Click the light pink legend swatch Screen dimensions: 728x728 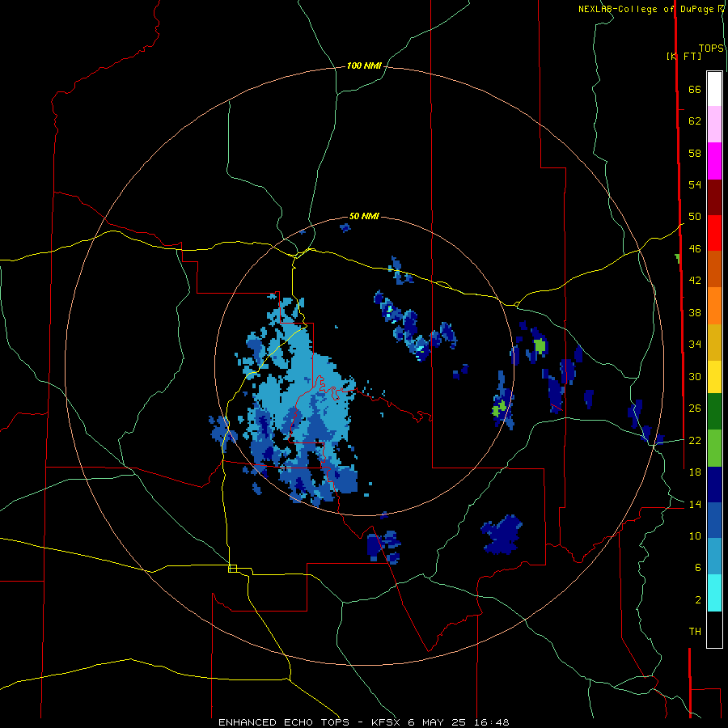[x=714, y=124]
